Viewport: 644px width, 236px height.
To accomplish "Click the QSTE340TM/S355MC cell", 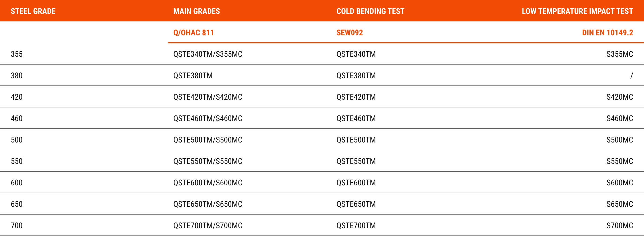I will [x=208, y=54].
